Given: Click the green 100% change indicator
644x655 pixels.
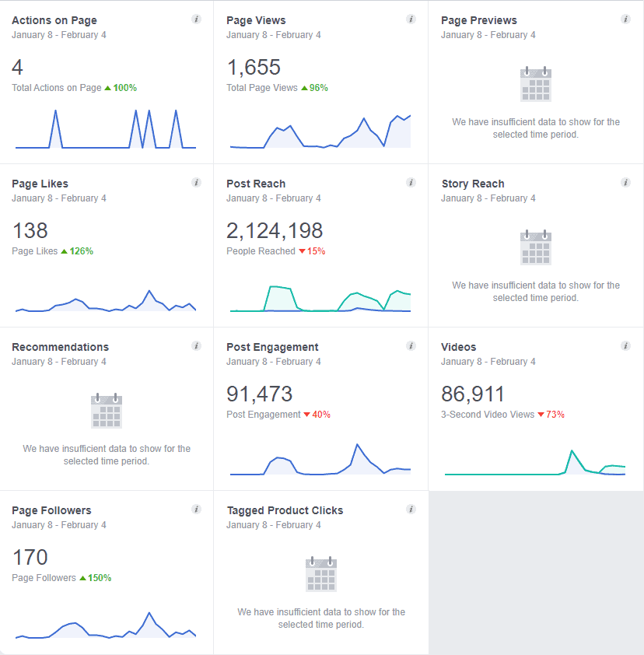Looking at the screenshot, I should pos(121,88).
